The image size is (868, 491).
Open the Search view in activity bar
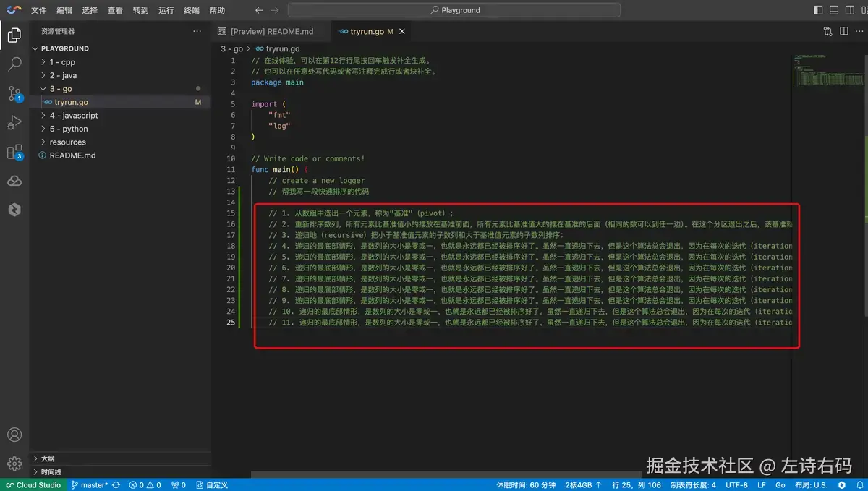tap(14, 64)
